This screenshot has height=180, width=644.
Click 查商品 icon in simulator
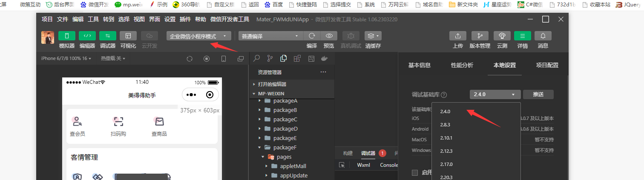coord(159,122)
